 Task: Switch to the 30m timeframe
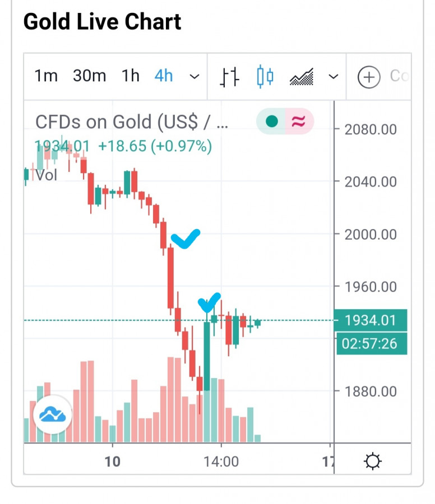coord(89,76)
